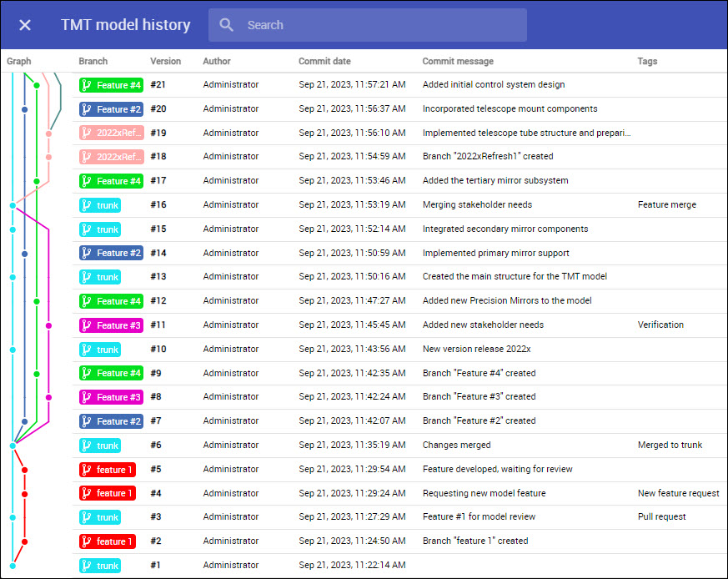Click the trunk branch badge for version #6

(x=100, y=446)
